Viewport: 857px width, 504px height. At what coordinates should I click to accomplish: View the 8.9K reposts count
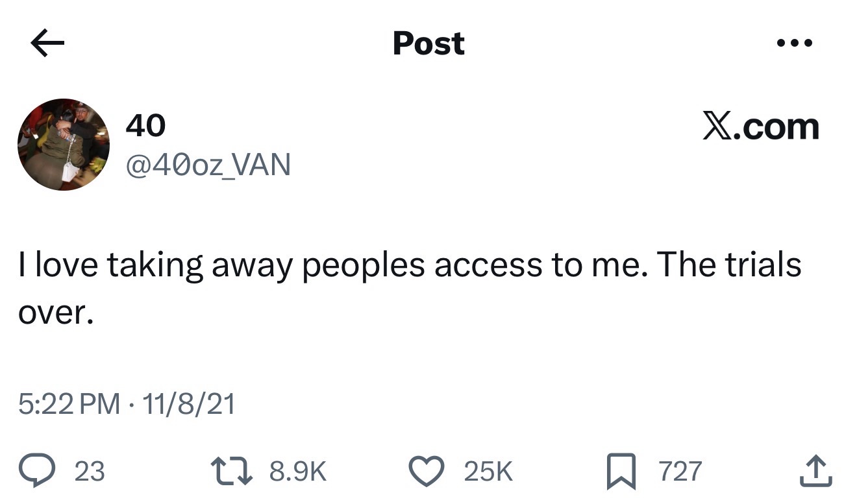click(x=297, y=472)
